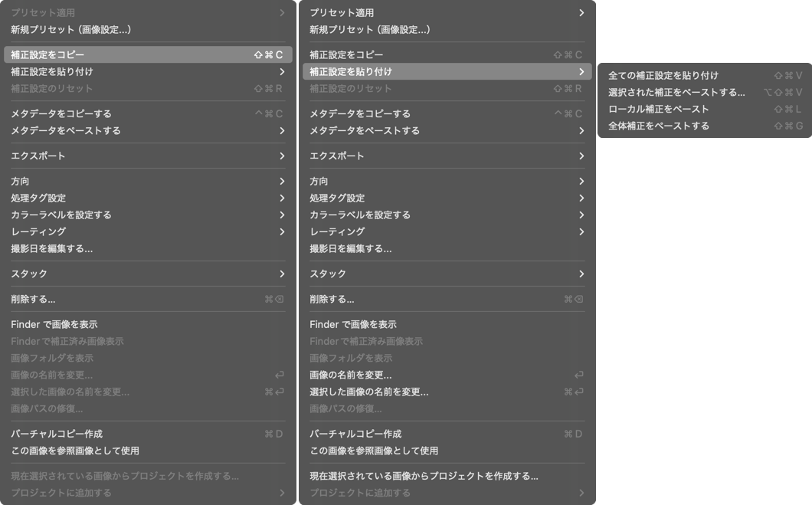The image size is (812, 505).
Task: Expand メタデータをペーストする submenu in left menu
Action: pos(148,130)
